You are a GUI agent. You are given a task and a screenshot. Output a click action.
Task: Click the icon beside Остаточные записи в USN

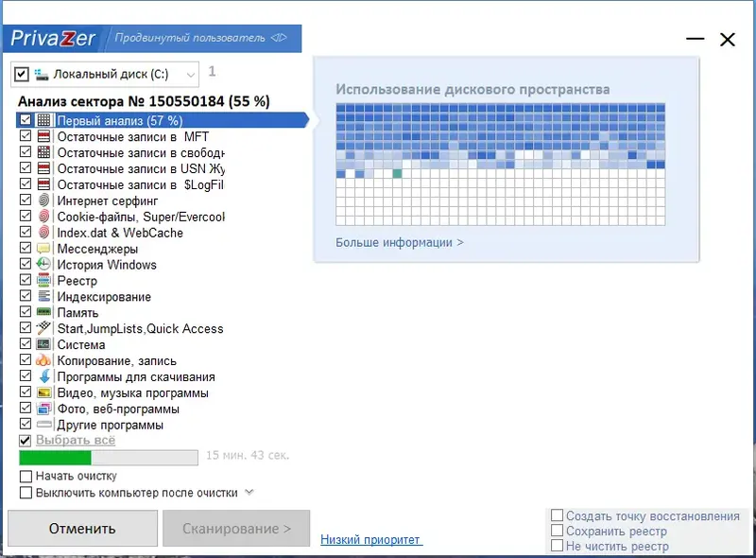point(43,168)
